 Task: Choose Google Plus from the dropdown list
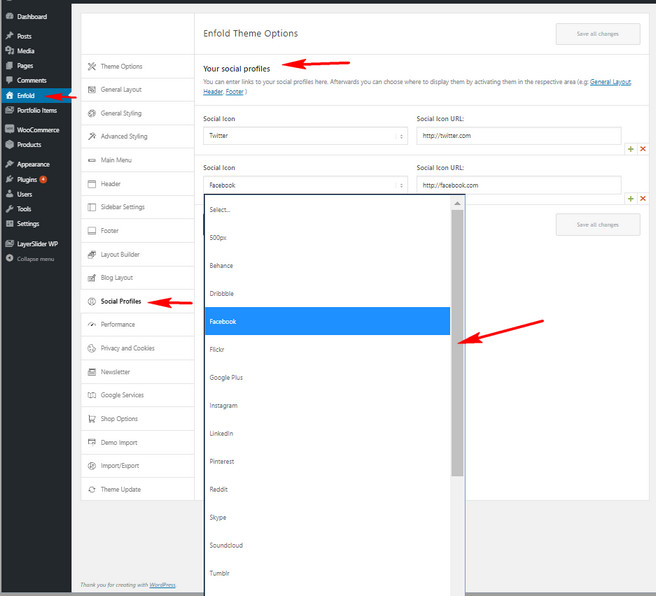[x=328, y=377]
